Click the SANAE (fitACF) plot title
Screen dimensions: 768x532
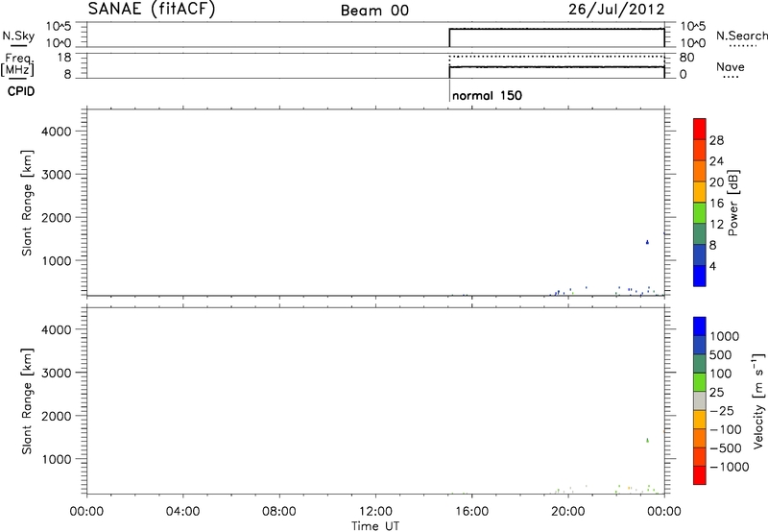tap(152, 10)
